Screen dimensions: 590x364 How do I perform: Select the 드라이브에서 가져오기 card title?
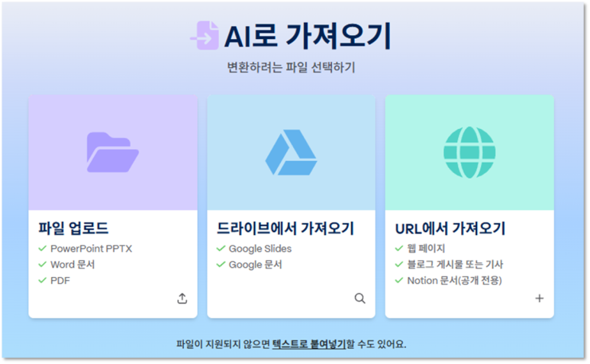pos(285,228)
